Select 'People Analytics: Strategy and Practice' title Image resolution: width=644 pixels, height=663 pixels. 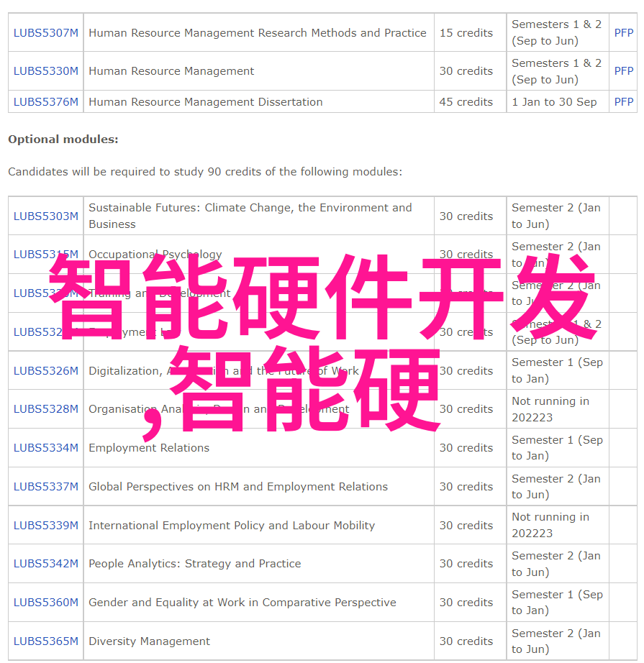point(194,564)
